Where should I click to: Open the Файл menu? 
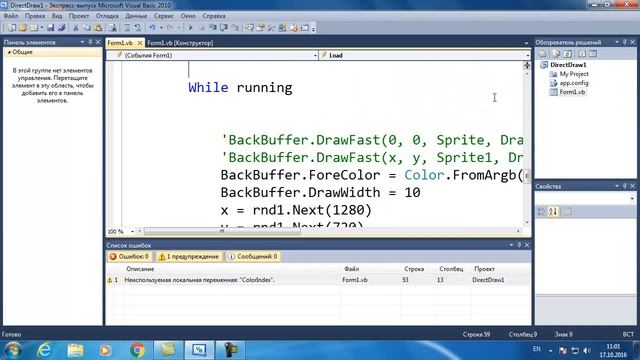click(x=11, y=16)
